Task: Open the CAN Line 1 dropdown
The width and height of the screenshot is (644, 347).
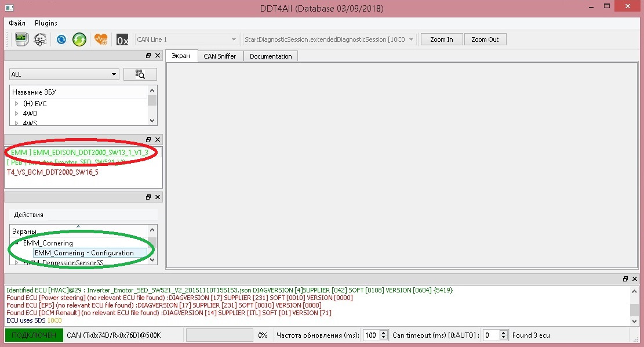Action: pyautogui.click(x=187, y=39)
